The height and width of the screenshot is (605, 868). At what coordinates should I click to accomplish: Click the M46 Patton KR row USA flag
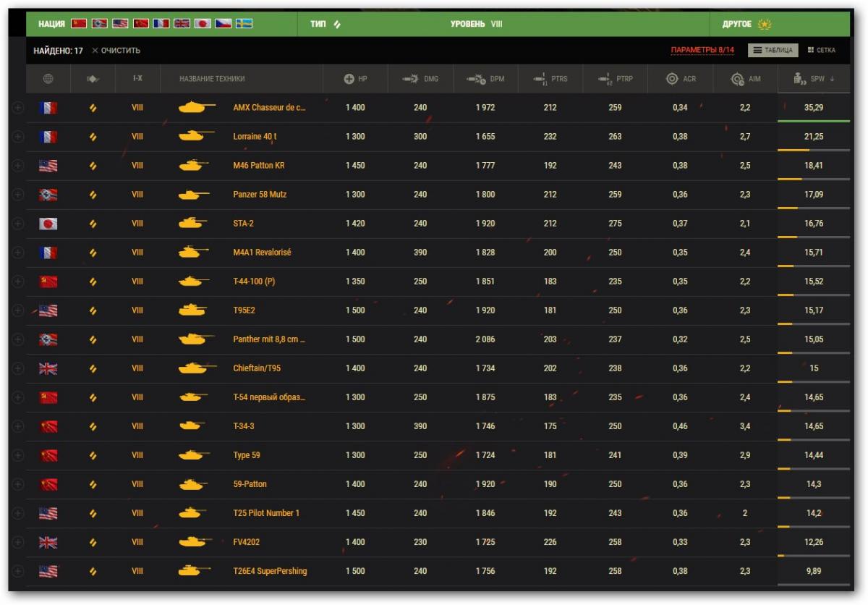48,166
